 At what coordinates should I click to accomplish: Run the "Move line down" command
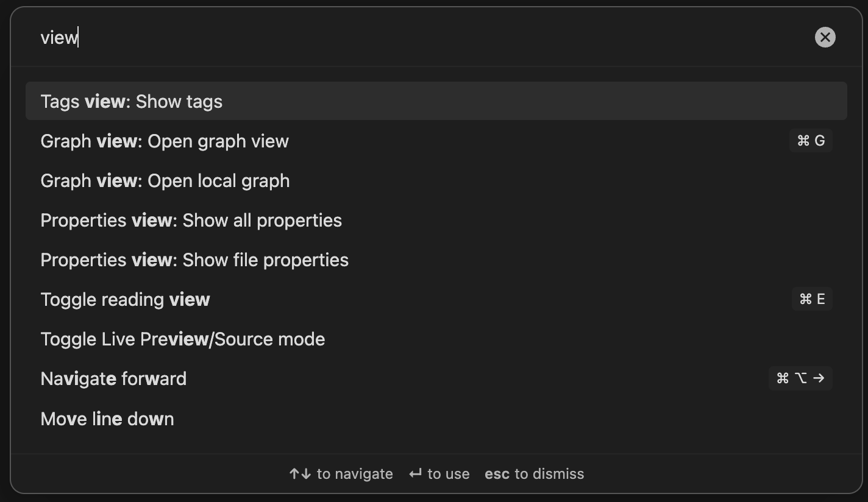(x=107, y=419)
